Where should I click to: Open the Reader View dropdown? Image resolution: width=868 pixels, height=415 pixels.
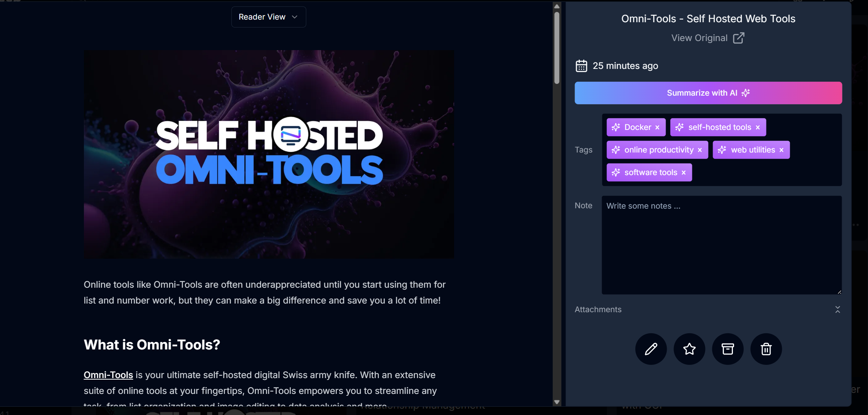pos(269,17)
